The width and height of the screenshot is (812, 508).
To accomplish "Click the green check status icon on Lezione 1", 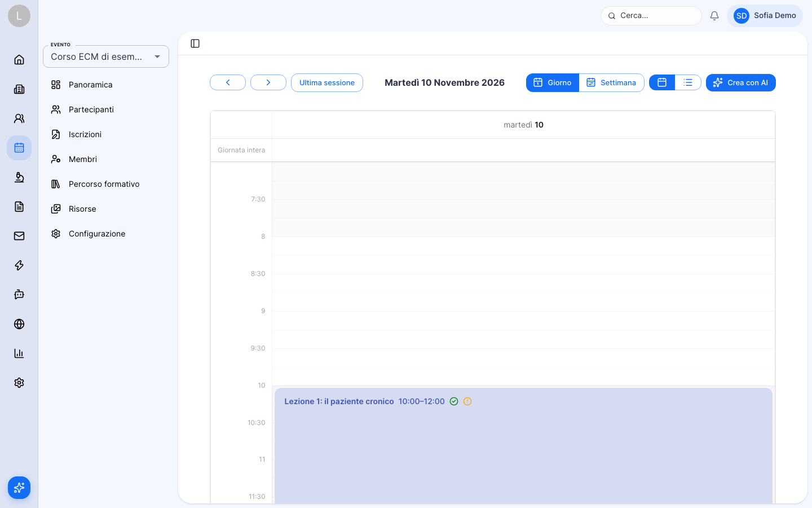I will pyautogui.click(x=454, y=401).
